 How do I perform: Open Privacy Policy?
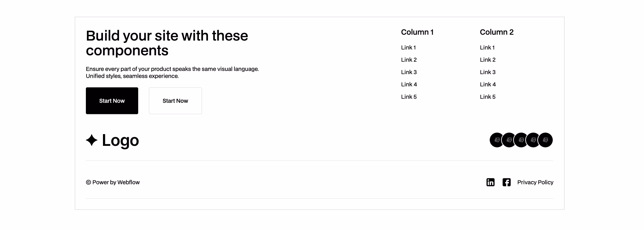(x=535, y=182)
